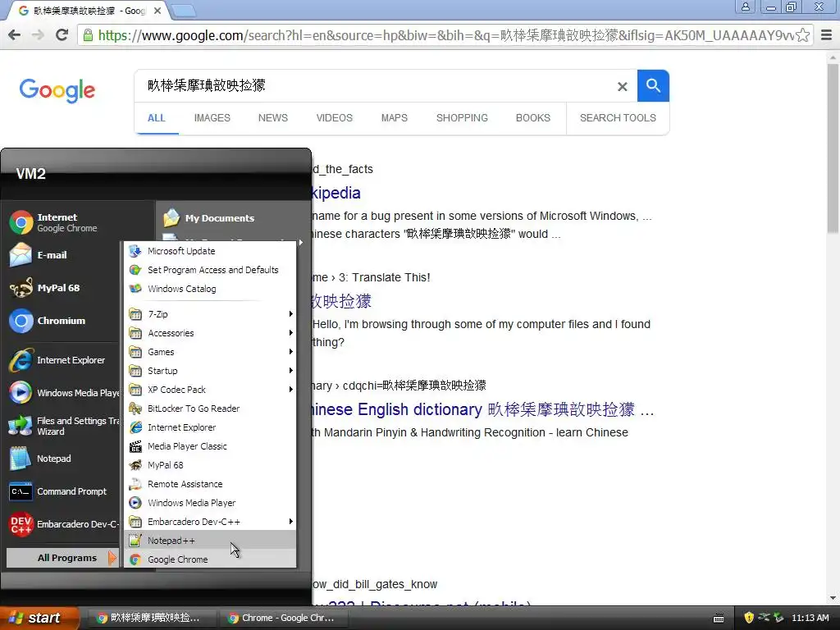Switch to the IMAGES search tab
840x630 pixels.
click(212, 118)
